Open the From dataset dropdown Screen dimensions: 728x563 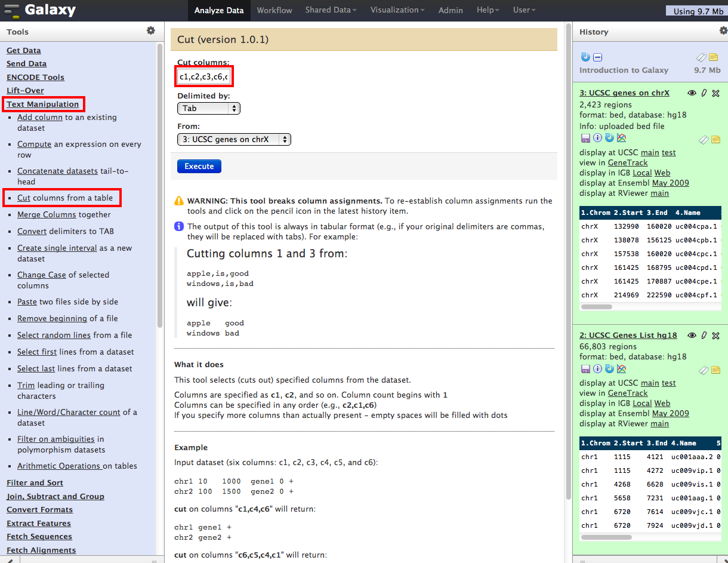tap(234, 140)
